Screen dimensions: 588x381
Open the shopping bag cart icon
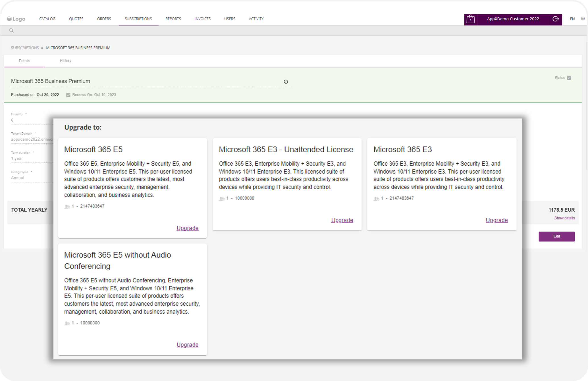tap(471, 19)
